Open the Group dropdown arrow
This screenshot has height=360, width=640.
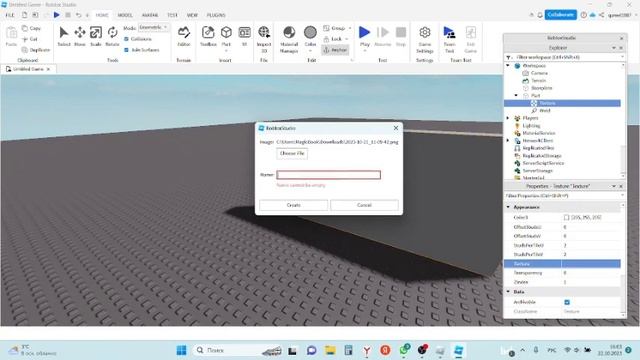click(350, 28)
